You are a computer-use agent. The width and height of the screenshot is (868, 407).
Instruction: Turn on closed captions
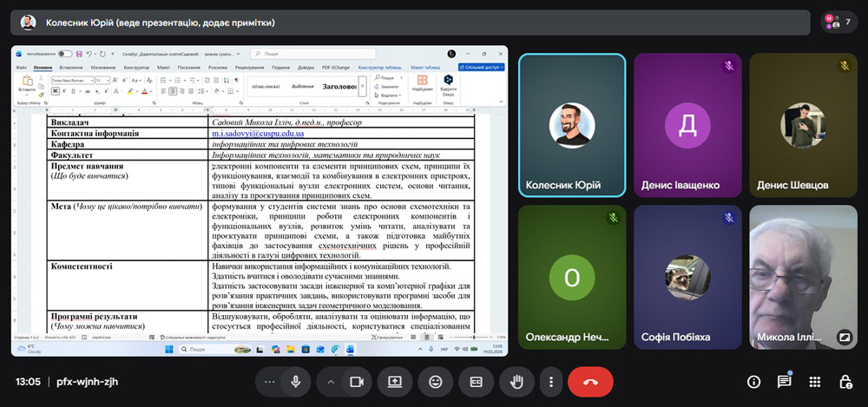click(x=476, y=381)
